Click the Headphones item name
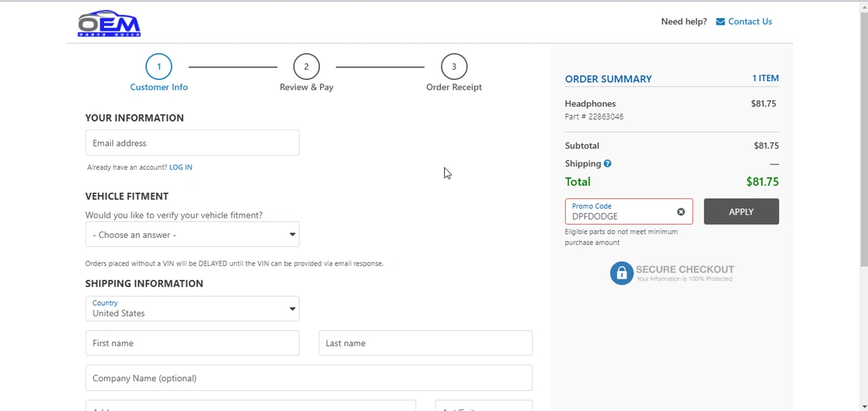868x411 pixels. 590,104
